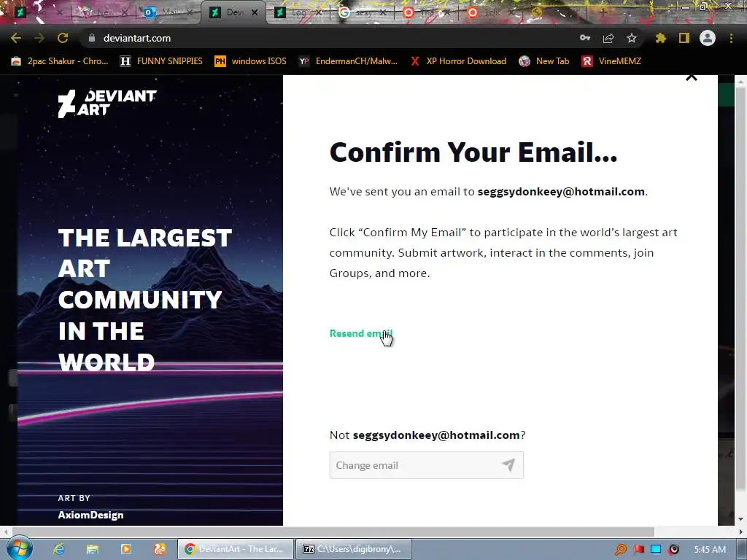Switch to 7-Zip C:\Users\digibrony window
Image resolution: width=747 pixels, height=560 pixels.
coord(354,549)
